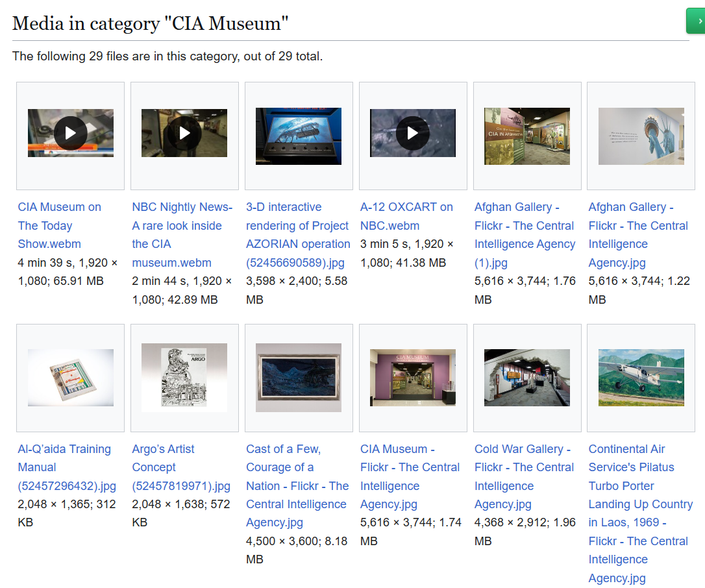705x588 pixels.
Task: Open the Statue of Liberty mural thumbnail
Action: pyautogui.click(x=641, y=136)
